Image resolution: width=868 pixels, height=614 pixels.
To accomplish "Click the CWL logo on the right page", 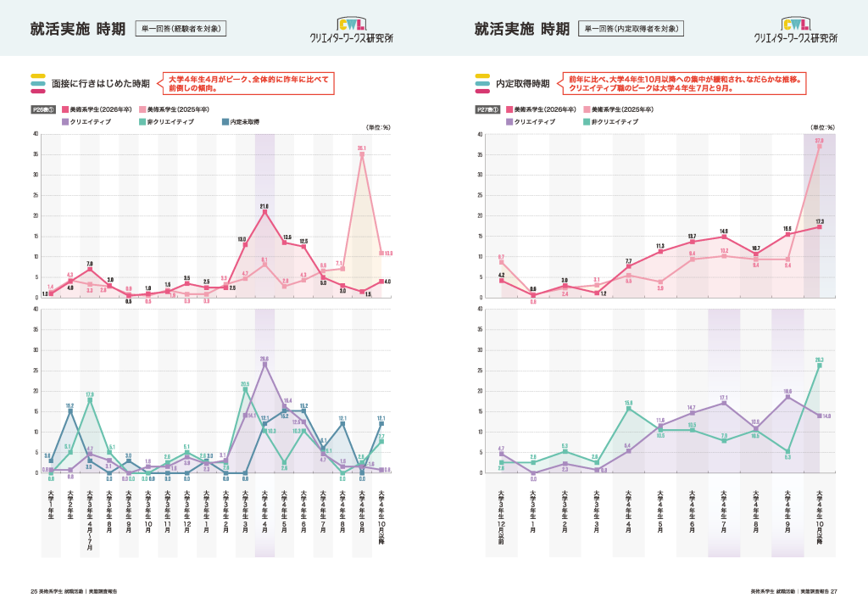I will (795, 31).
